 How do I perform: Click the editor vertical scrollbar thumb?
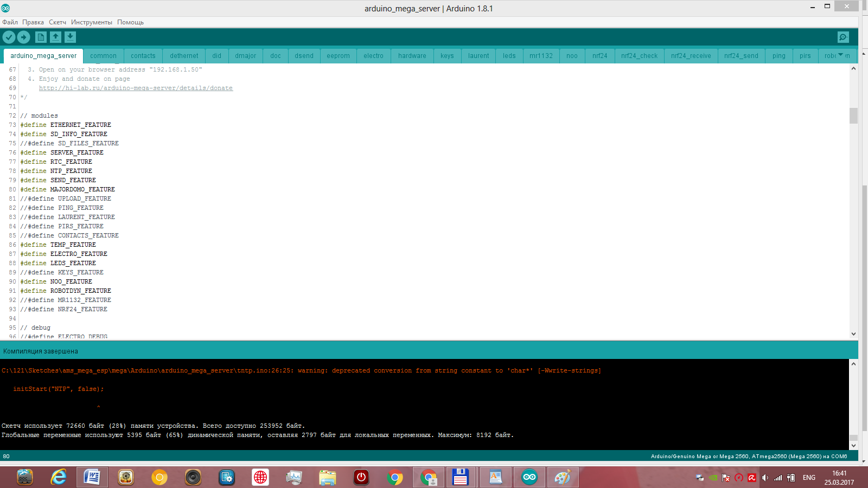click(853, 115)
